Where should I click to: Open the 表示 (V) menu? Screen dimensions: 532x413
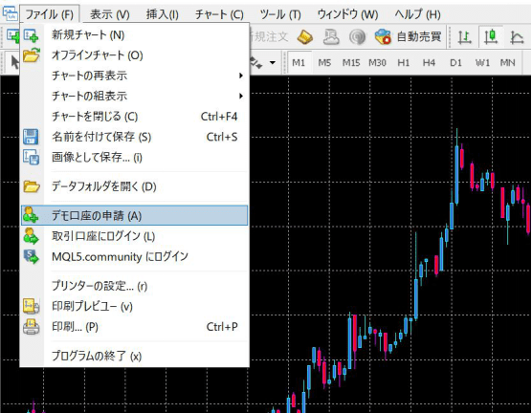pos(110,14)
